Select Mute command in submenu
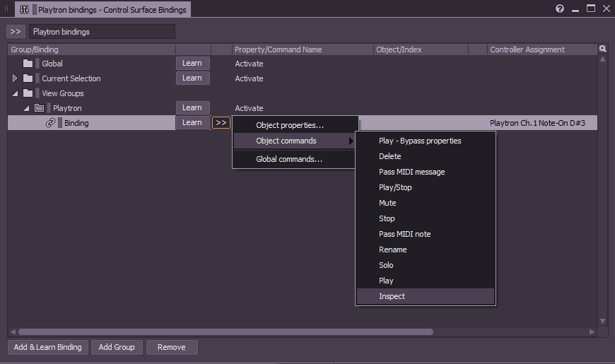 coord(426,203)
